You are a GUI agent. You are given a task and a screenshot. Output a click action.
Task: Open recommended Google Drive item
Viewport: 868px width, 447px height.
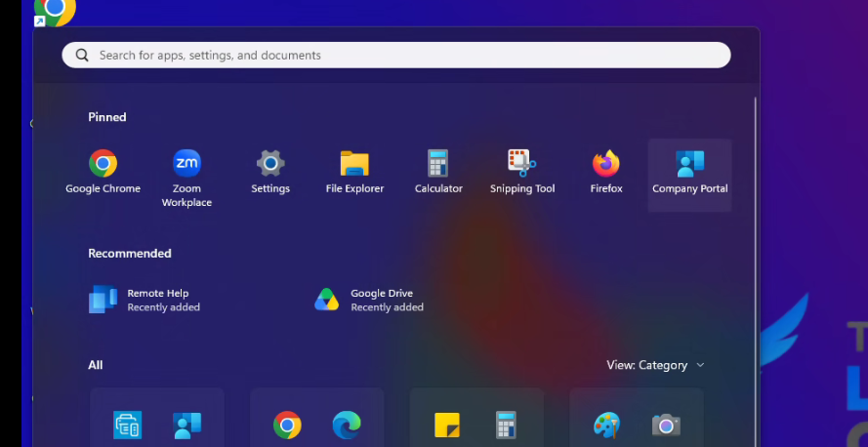(369, 300)
